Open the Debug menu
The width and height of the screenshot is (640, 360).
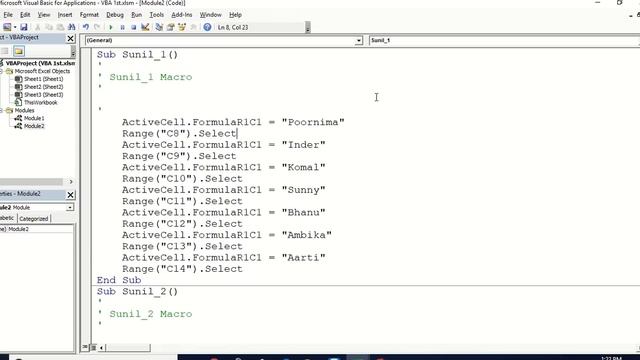coord(115,15)
